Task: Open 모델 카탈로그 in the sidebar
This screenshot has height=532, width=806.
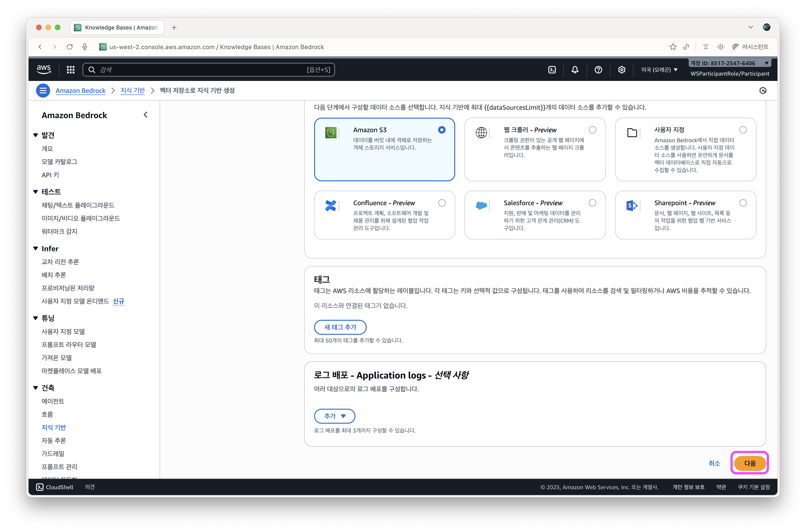Action: (59, 162)
